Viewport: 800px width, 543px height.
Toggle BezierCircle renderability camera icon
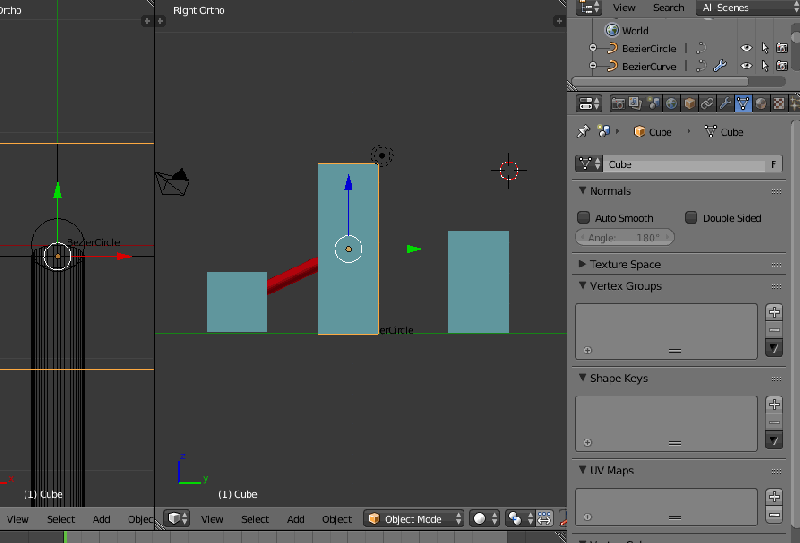782,48
